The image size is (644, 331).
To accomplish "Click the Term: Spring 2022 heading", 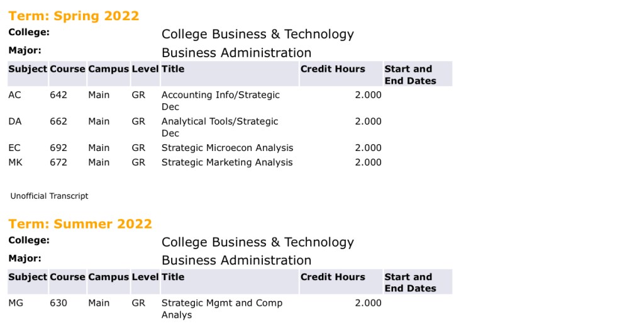I will 74,16.
